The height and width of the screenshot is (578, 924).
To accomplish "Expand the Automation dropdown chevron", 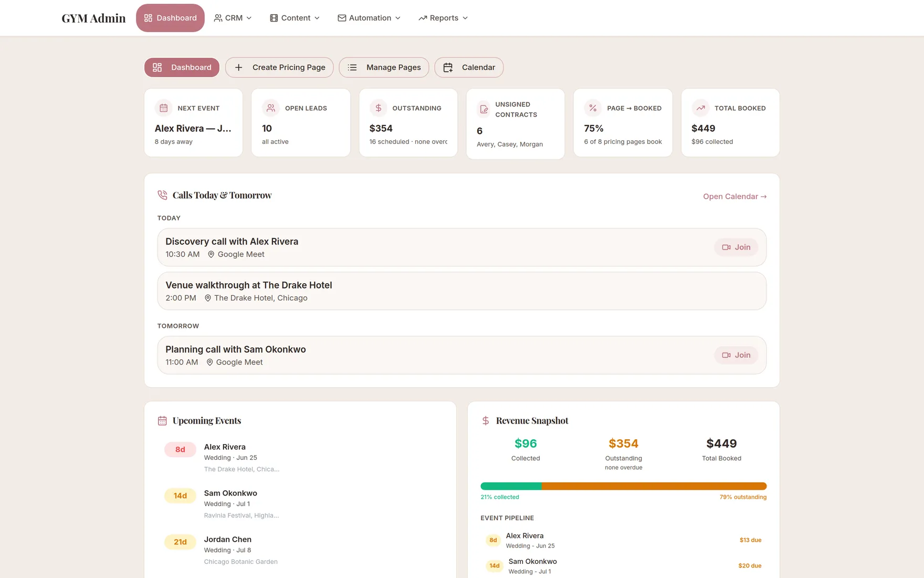I will (397, 18).
